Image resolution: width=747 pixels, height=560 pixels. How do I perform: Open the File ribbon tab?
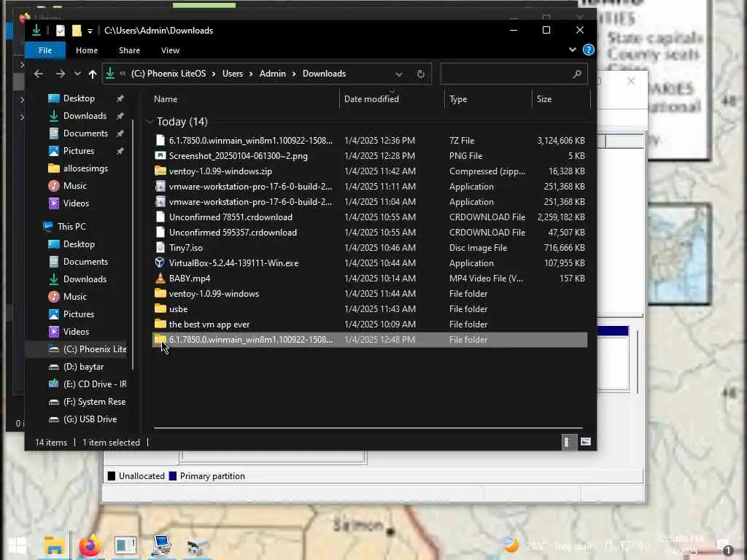tap(45, 50)
